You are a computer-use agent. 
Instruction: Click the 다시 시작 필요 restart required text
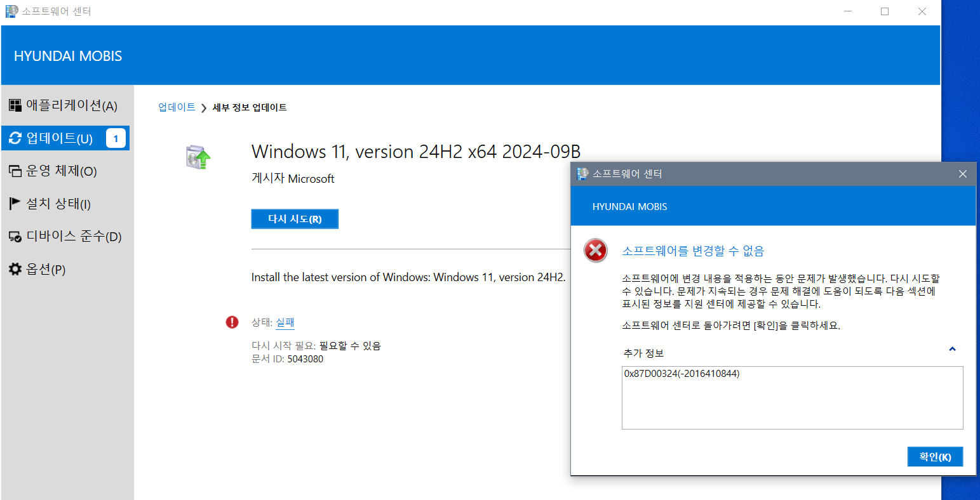316,346
